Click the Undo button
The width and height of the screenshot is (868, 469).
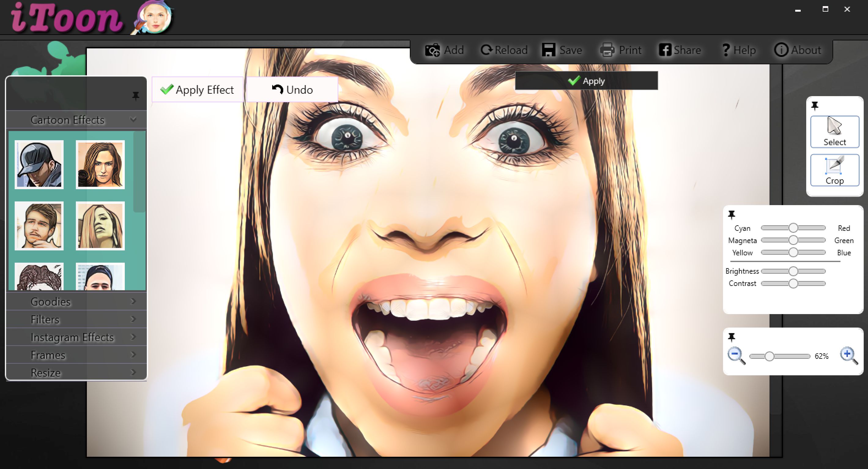point(292,90)
